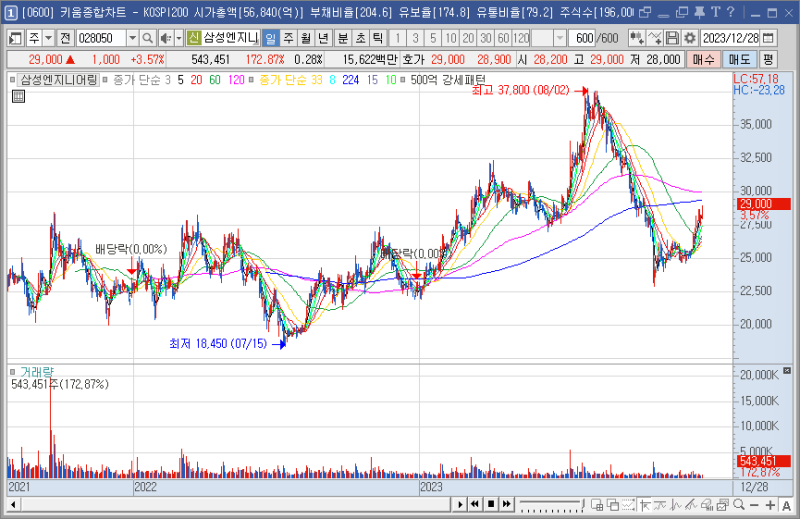The height and width of the screenshot is (519, 800).
Task: Close the volume panel small x icon
Action: pos(787,370)
